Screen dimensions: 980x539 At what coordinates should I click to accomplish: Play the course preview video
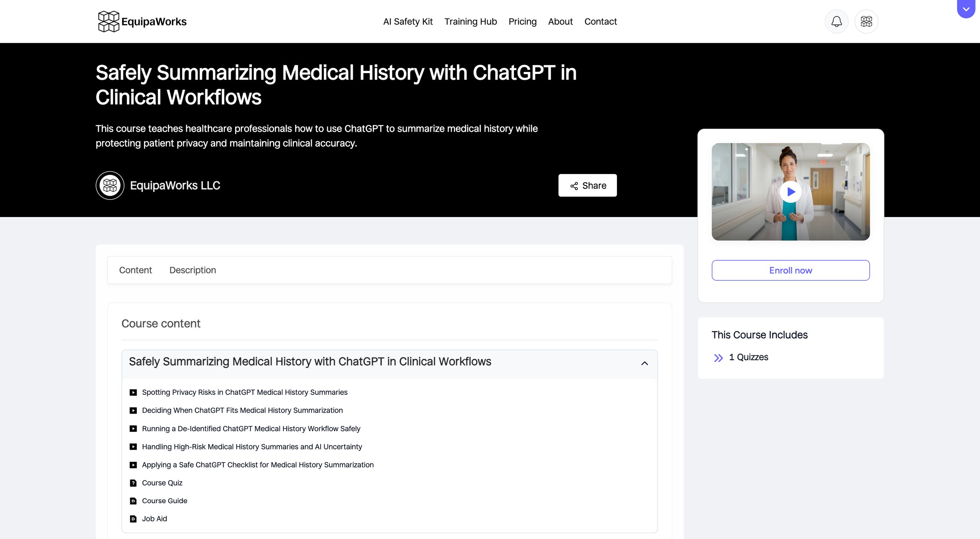[x=791, y=192]
